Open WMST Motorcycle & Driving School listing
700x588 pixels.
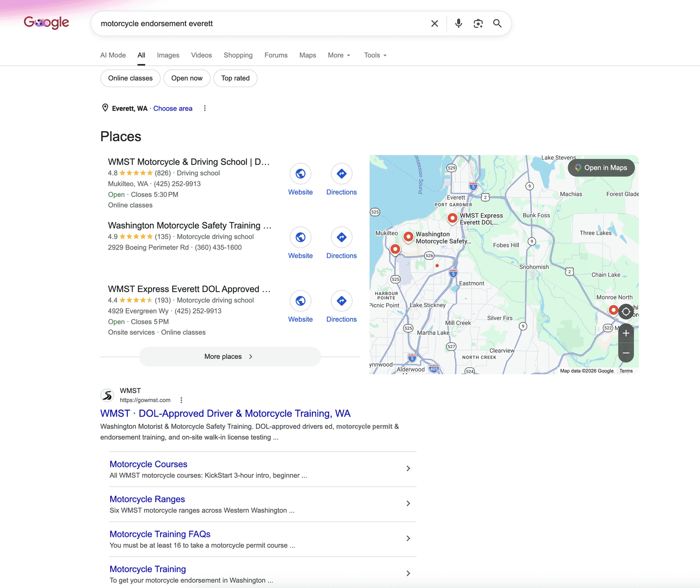189,162
